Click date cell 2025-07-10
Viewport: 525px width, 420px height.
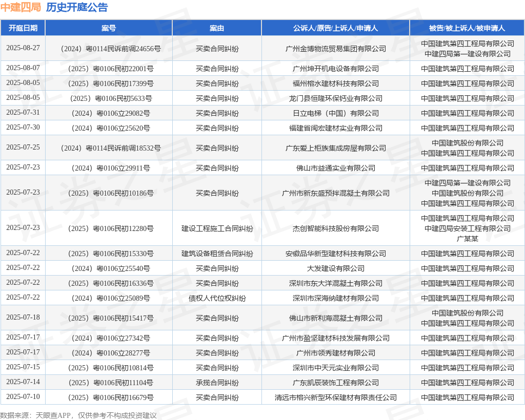(23, 396)
